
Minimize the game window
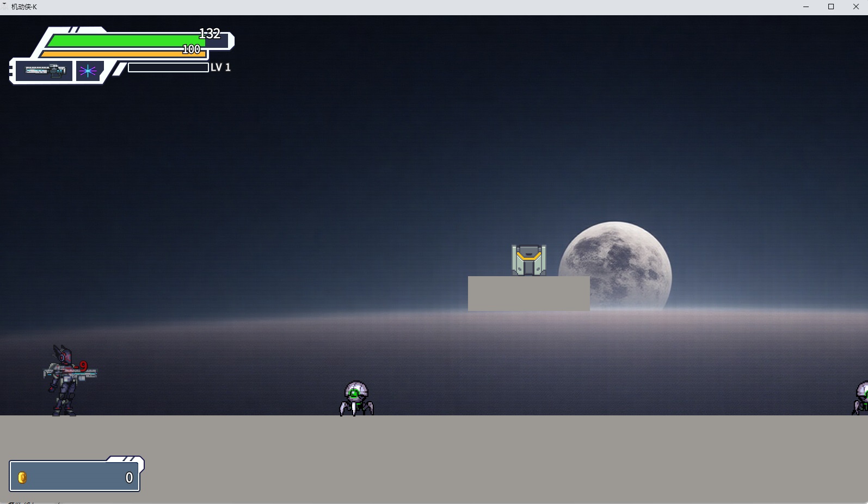pos(806,7)
